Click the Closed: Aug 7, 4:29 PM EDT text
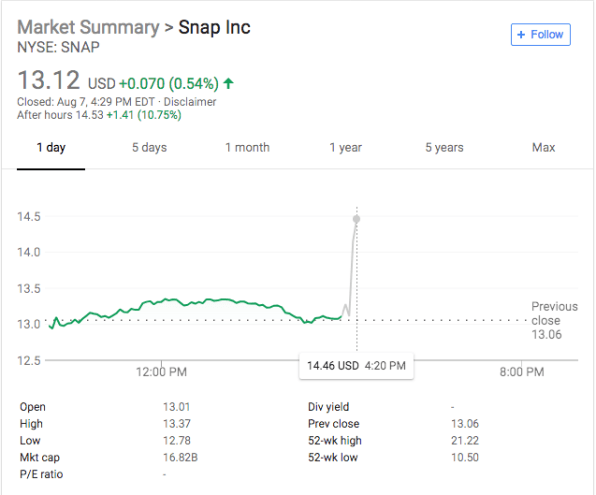This screenshot has width=596, height=495. click(86, 102)
